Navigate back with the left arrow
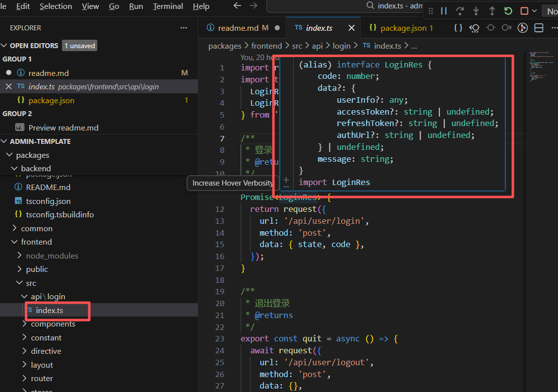558x392 pixels. 237,5
